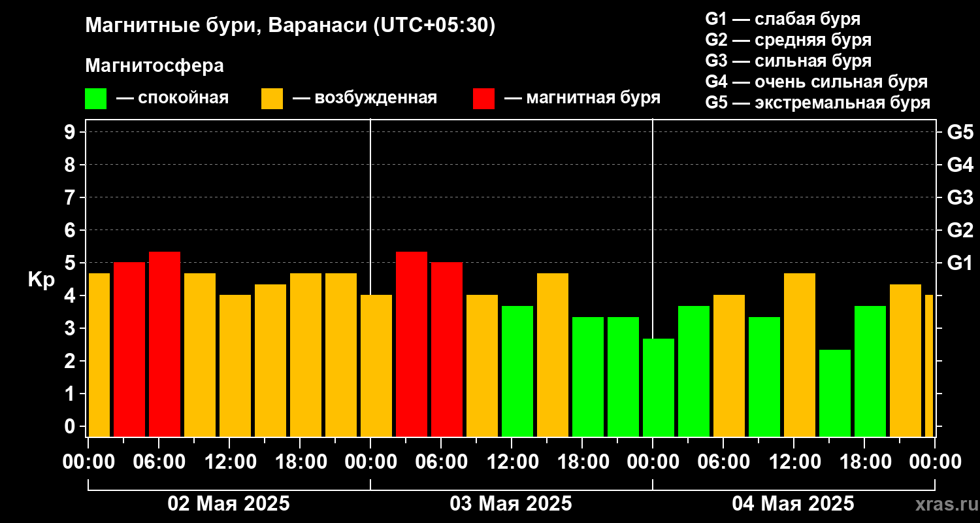Click the first green bar on 03 Мая

point(517,371)
